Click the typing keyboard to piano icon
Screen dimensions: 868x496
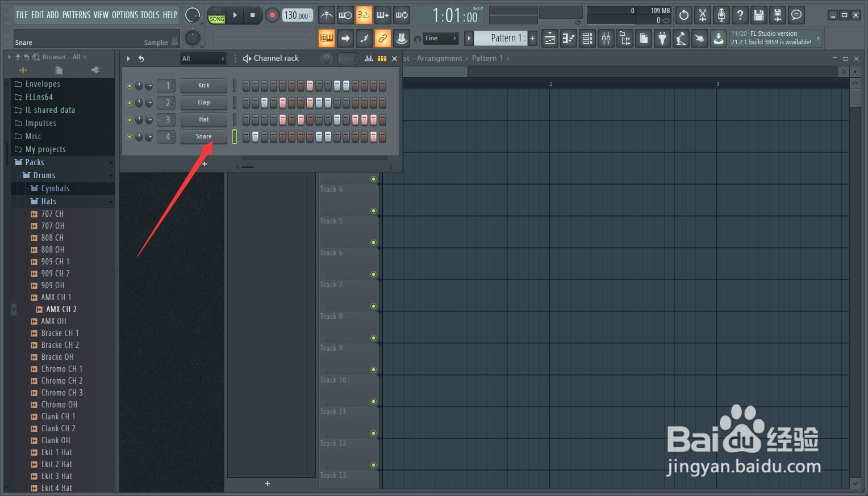coord(326,38)
